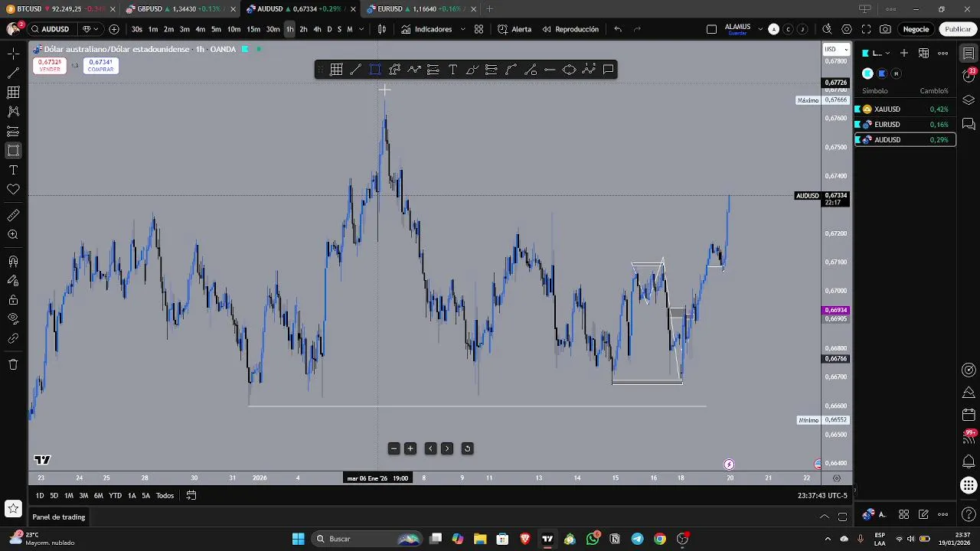Viewport: 980px width, 551px height.
Task: Select the trend line tool in left sidebar
Action: click(x=13, y=73)
